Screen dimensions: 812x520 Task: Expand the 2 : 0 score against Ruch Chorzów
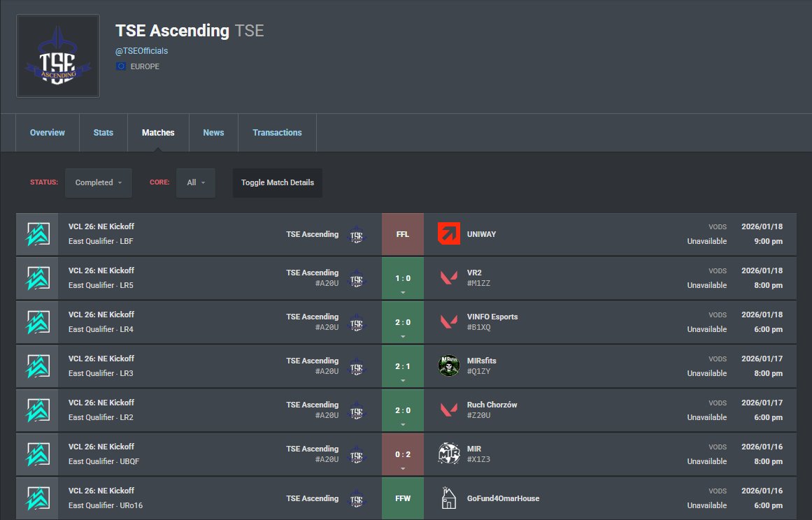point(403,410)
